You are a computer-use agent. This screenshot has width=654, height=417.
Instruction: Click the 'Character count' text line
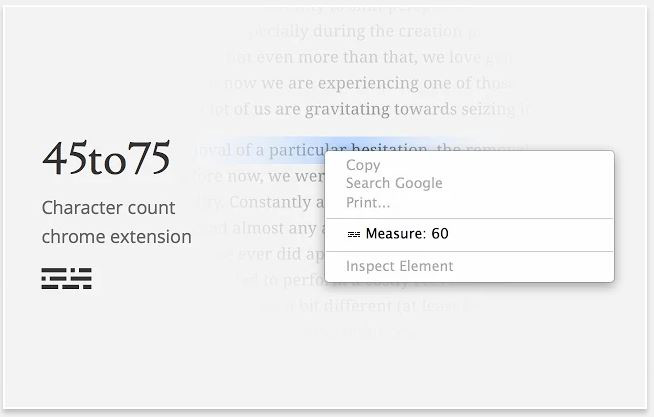[108, 208]
